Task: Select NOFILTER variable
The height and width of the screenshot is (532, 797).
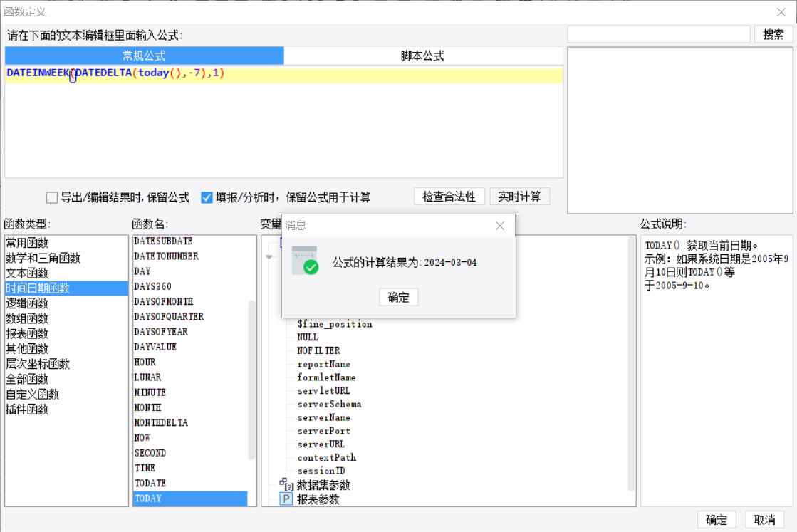Action: (318, 350)
